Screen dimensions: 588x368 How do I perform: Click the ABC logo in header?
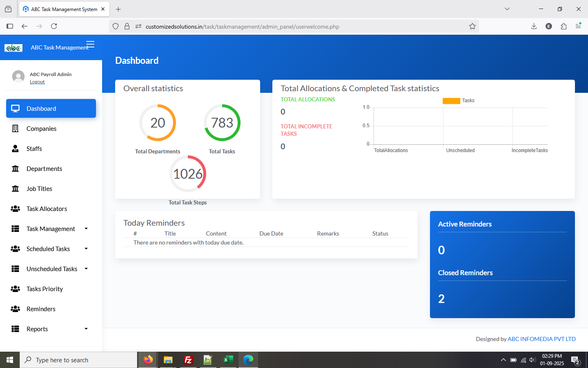(13, 48)
